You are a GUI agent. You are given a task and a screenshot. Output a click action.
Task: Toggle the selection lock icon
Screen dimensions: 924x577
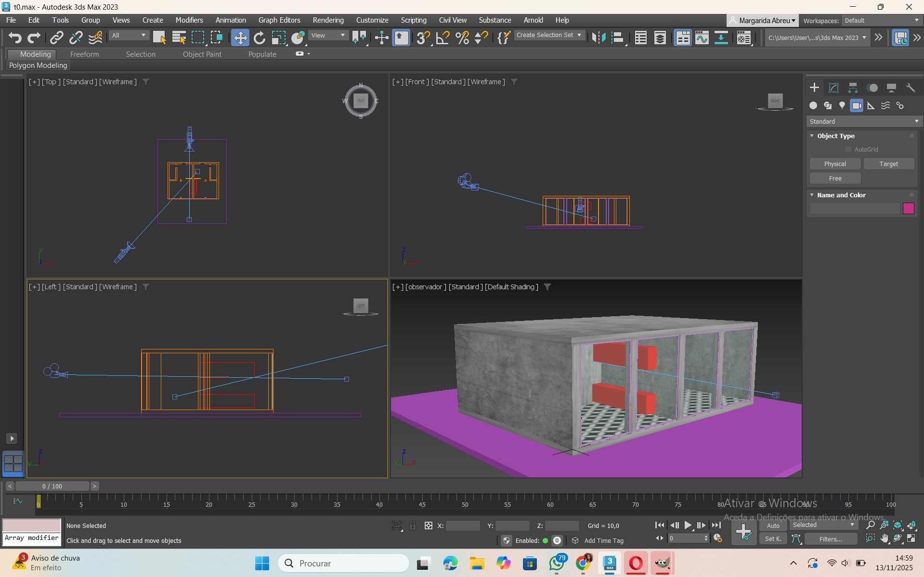tap(413, 526)
